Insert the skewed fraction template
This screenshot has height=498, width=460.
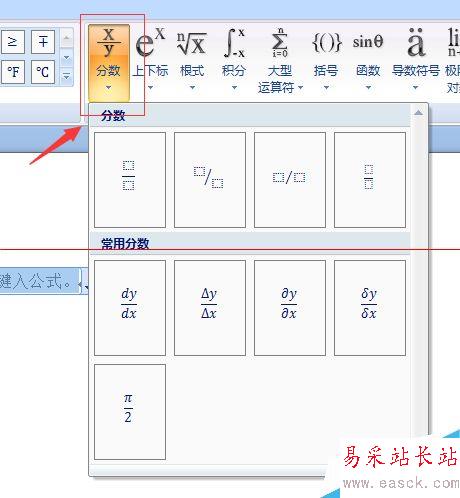pyautogui.click(x=210, y=180)
